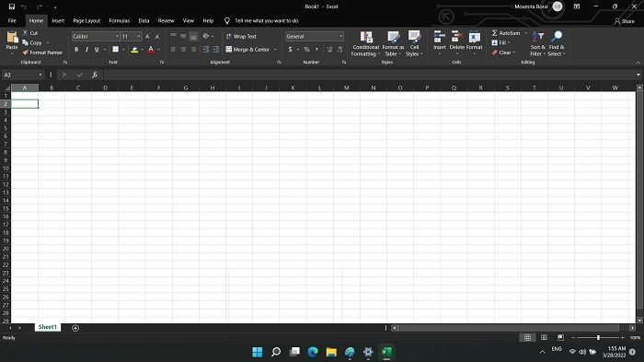
Task: Click the Orientation text angle icon
Action: pyautogui.click(x=206, y=36)
